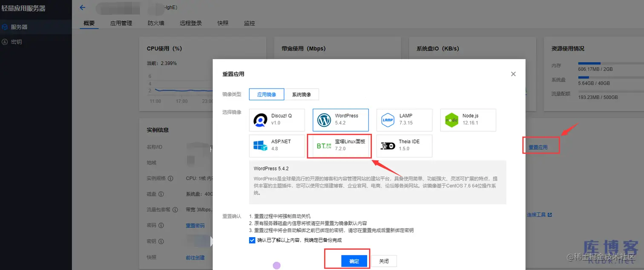644x270 pixels.
Task: Click the CPU使用 chart line
Action: pos(184,90)
